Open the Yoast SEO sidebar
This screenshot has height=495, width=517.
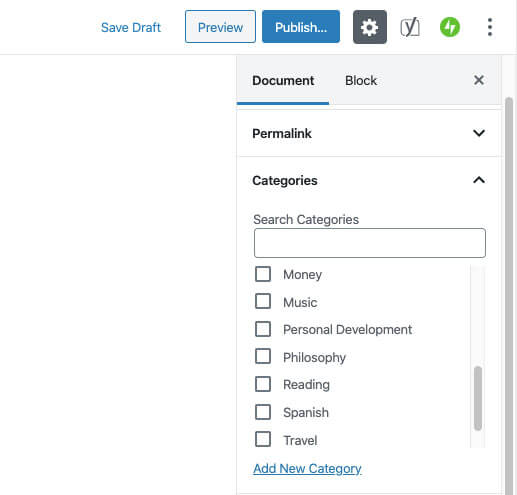(410, 27)
